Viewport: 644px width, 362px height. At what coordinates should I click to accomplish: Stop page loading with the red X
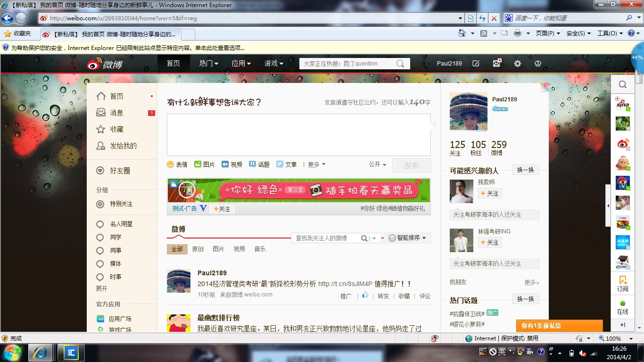[494, 18]
